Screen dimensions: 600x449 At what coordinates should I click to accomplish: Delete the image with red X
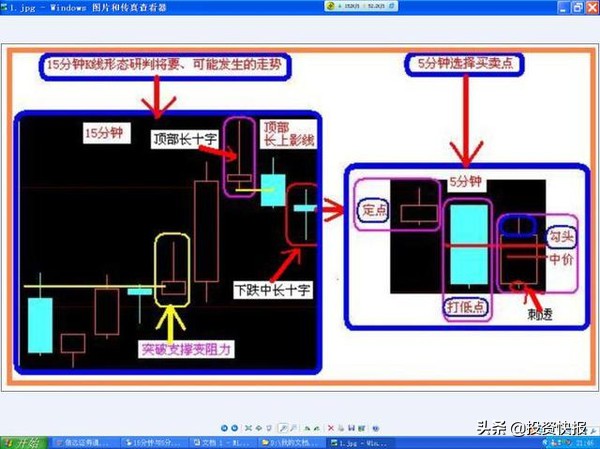(331, 427)
